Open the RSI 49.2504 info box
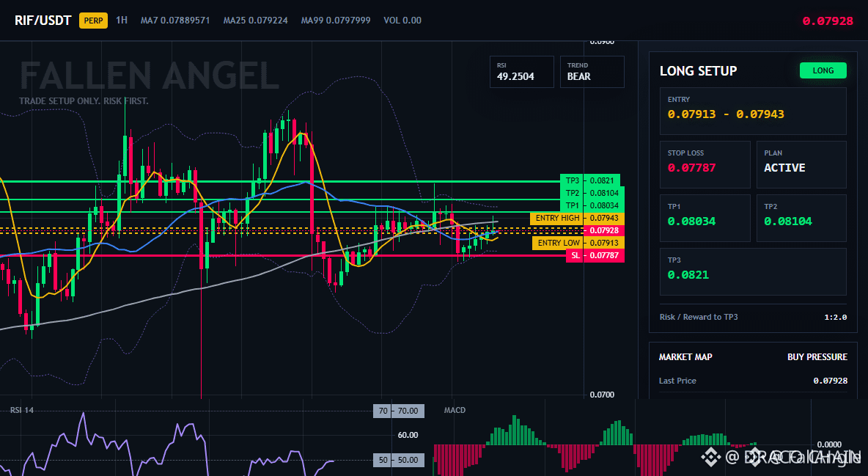 tap(521, 71)
